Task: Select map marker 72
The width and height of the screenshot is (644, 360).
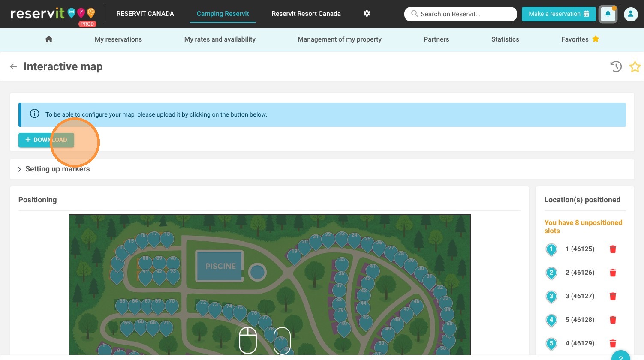Action: [x=203, y=307]
